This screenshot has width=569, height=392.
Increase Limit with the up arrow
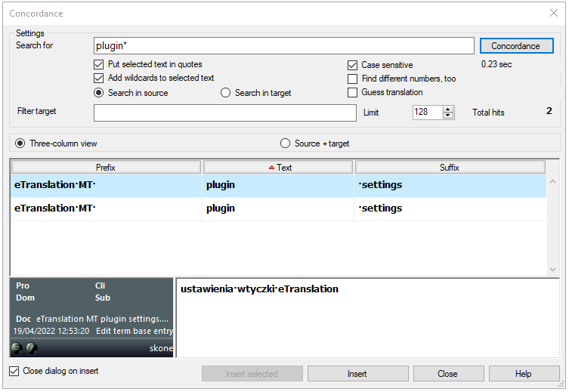coord(449,110)
